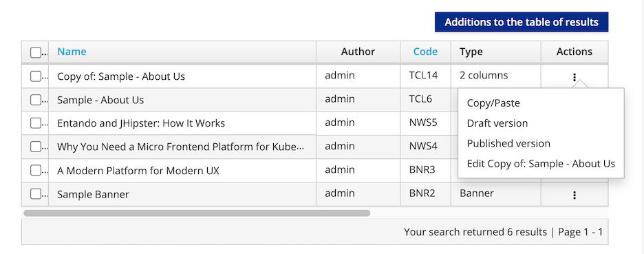Click the Type column header
The image size is (644, 254).
coord(496,52)
